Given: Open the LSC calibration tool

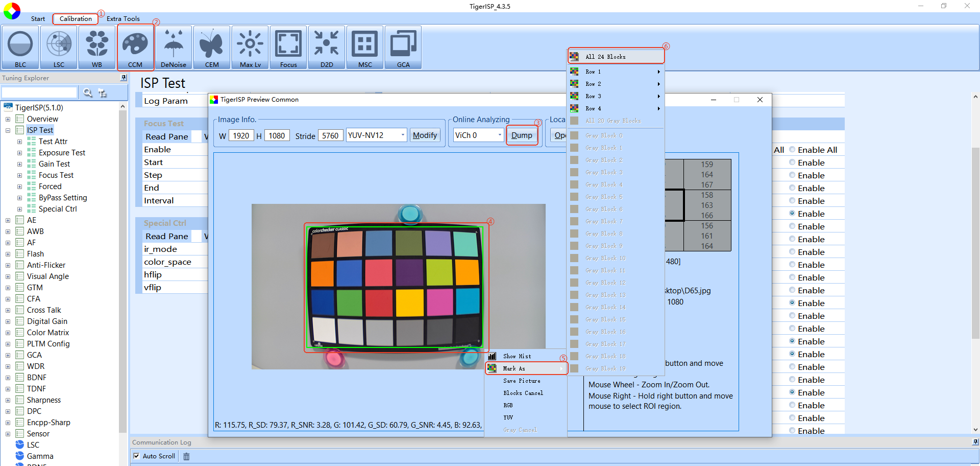Looking at the screenshot, I should [x=59, y=48].
